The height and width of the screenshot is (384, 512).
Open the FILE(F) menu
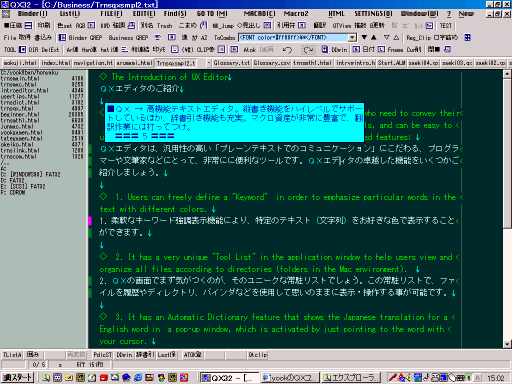coord(111,14)
